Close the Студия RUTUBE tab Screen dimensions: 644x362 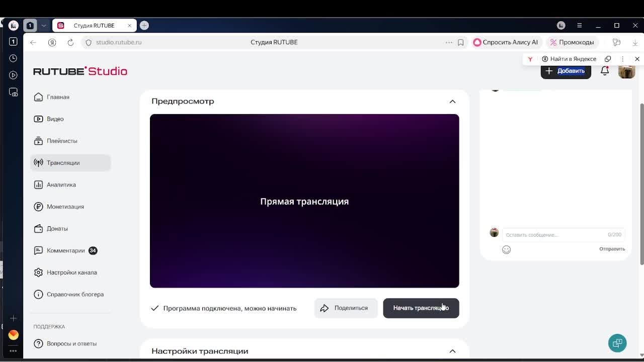[x=129, y=25]
